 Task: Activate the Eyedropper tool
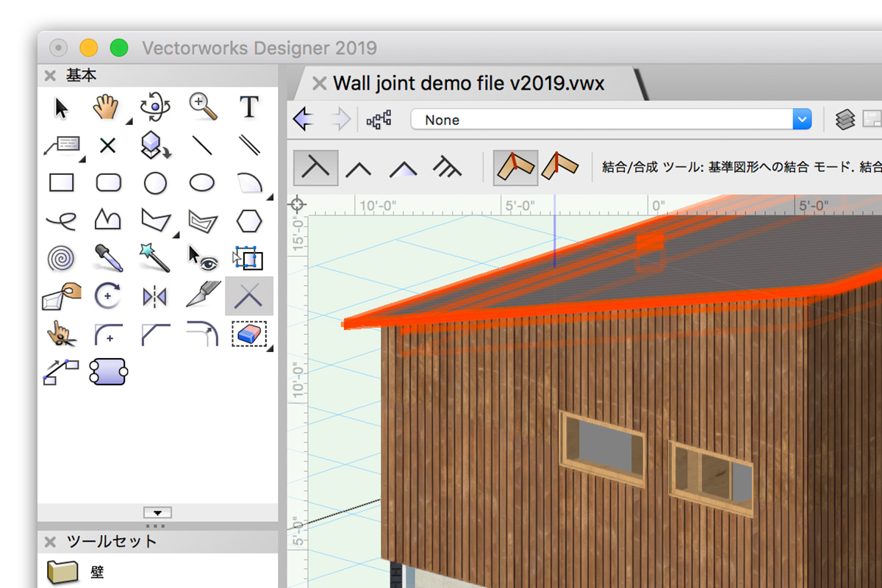(108, 258)
